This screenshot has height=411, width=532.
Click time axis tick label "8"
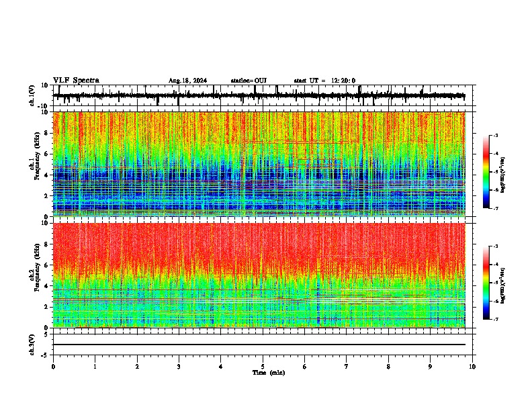tap(388, 367)
